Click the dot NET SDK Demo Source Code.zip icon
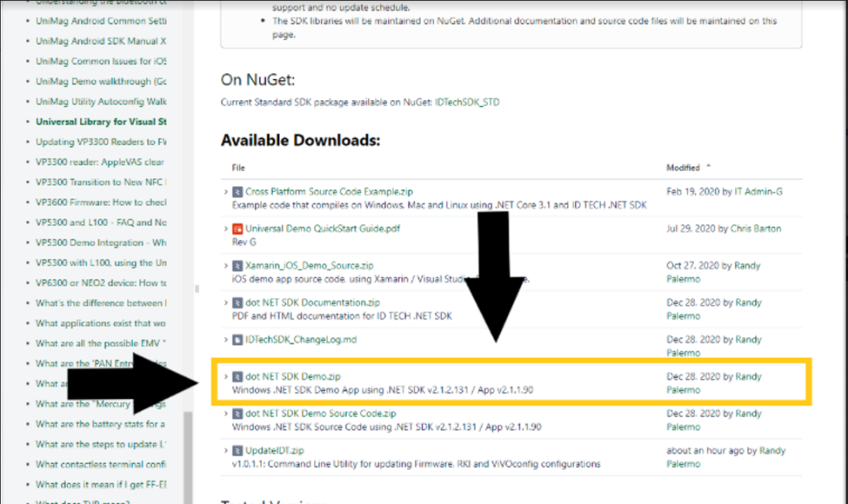Image resolution: width=848 pixels, height=504 pixels. pyautogui.click(x=237, y=414)
